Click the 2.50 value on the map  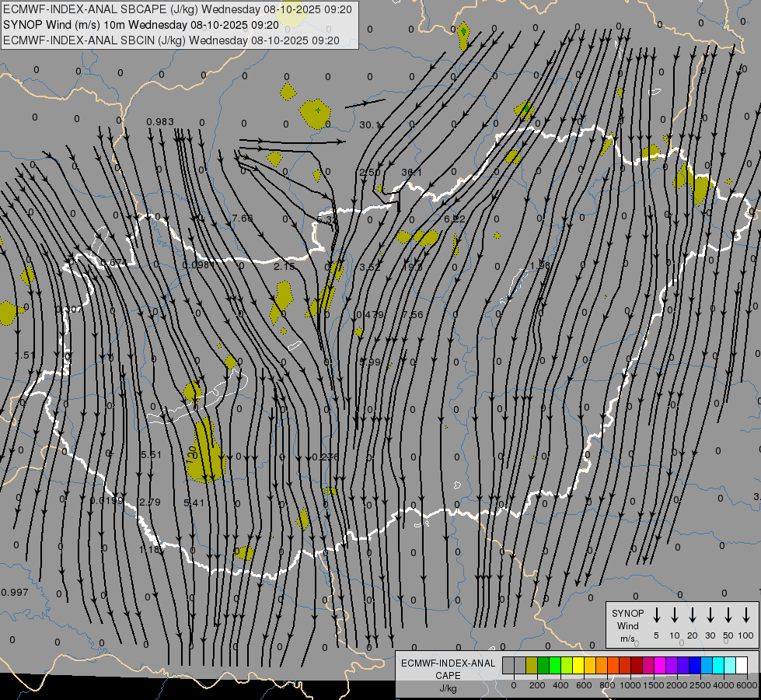370,173
